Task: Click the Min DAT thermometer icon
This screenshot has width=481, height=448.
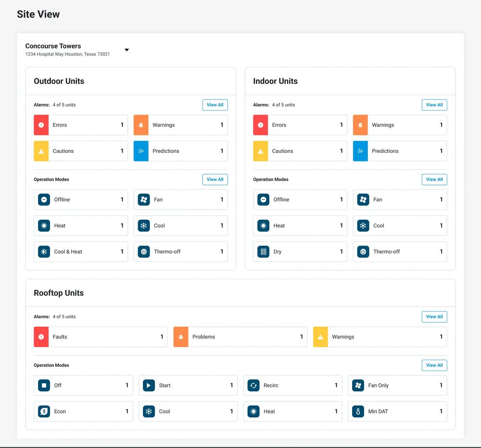Action: [358, 411]
